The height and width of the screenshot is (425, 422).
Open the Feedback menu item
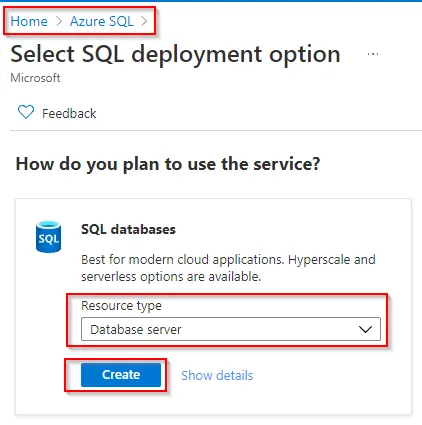[57, 113]
